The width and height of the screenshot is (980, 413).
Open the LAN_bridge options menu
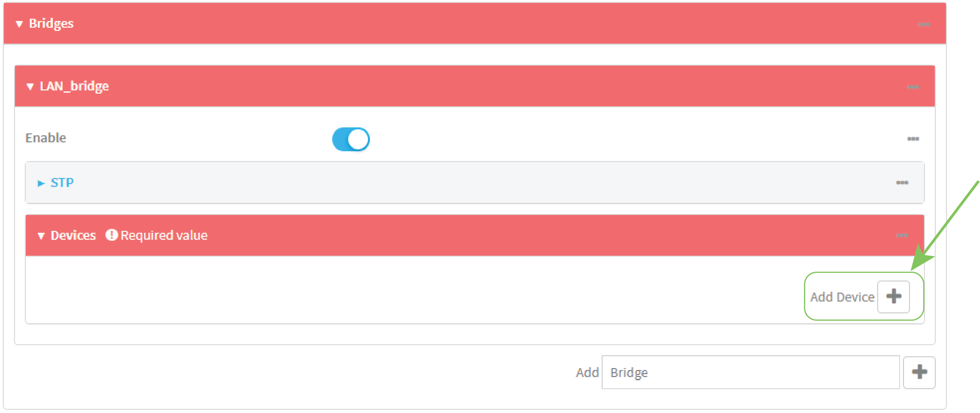(913, 87)
